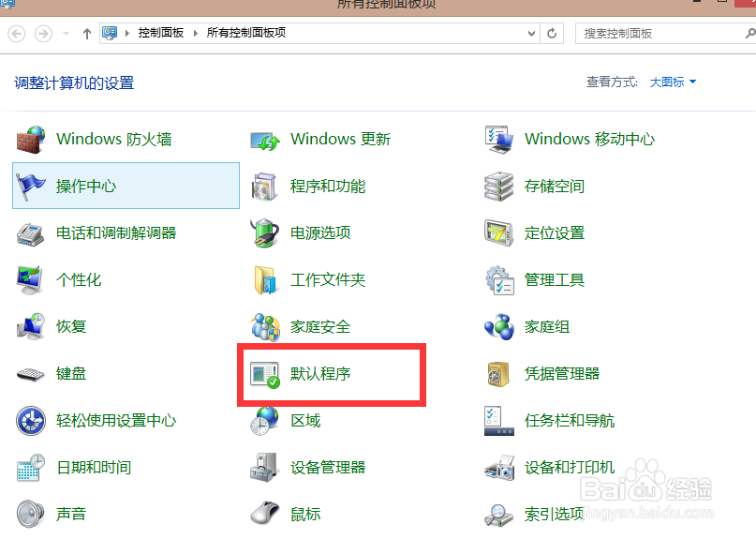Open the 凭据管理器 text link

coord(562,374)
